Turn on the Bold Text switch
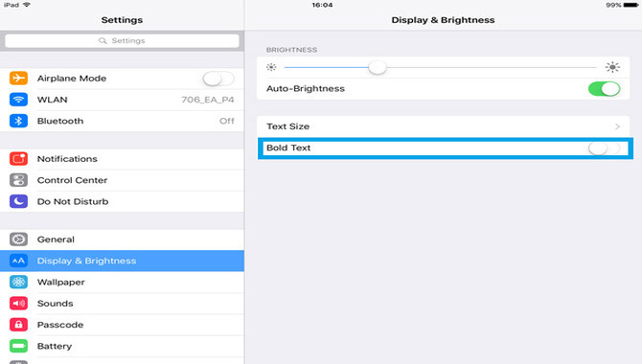 (x=605, y=148)
